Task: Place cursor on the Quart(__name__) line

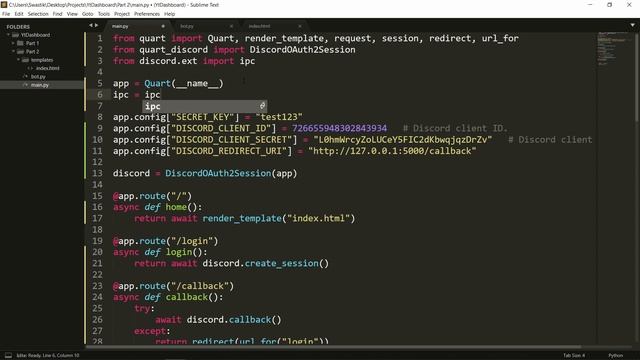Action: (x=168, y=83)
